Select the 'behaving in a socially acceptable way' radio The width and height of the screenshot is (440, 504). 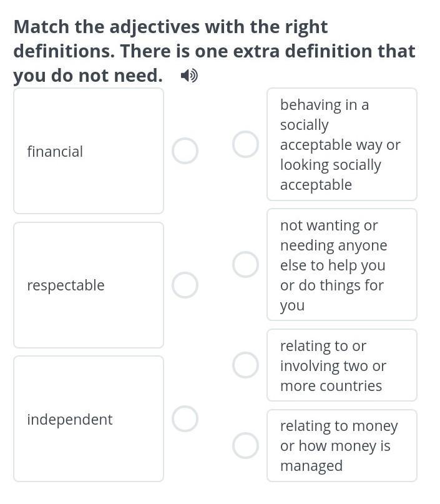click(x=245, y=144)
